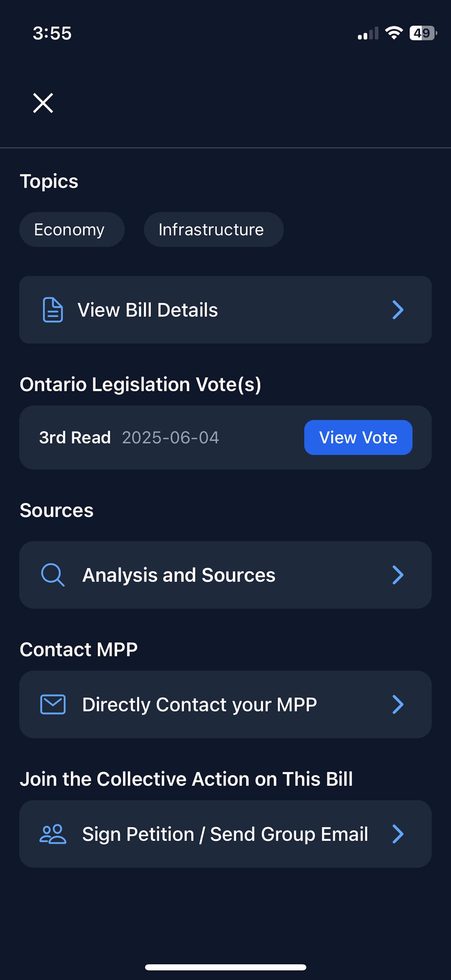Tap the home indicator bar at bottom
Screen dimensions: 451x980
[225, 967]
